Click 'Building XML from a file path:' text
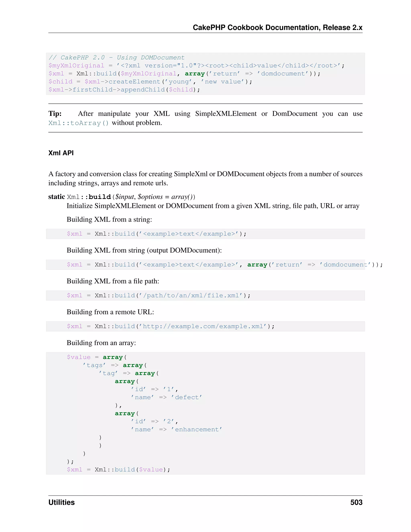 (113, 281)
